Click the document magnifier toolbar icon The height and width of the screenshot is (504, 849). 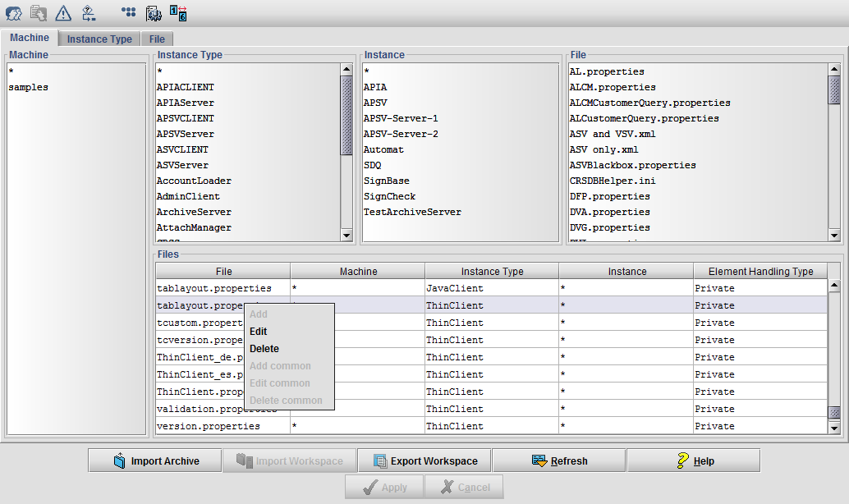click(39, 12)
